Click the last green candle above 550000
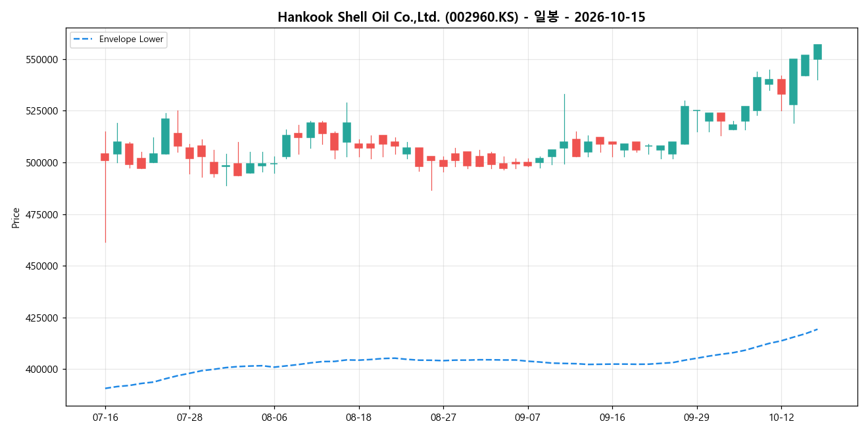The height and width of the screenshot is (434, 868). click(817, 52)
